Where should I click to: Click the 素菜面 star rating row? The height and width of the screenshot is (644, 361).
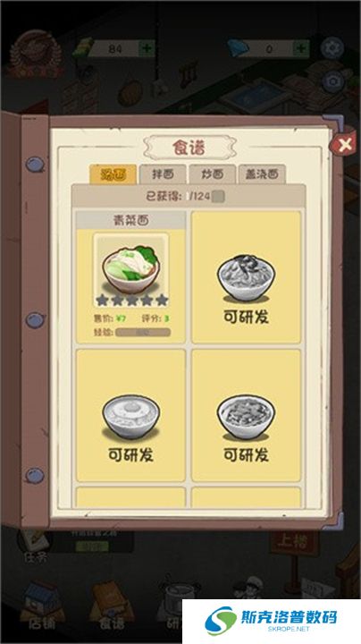coord(131,300)
